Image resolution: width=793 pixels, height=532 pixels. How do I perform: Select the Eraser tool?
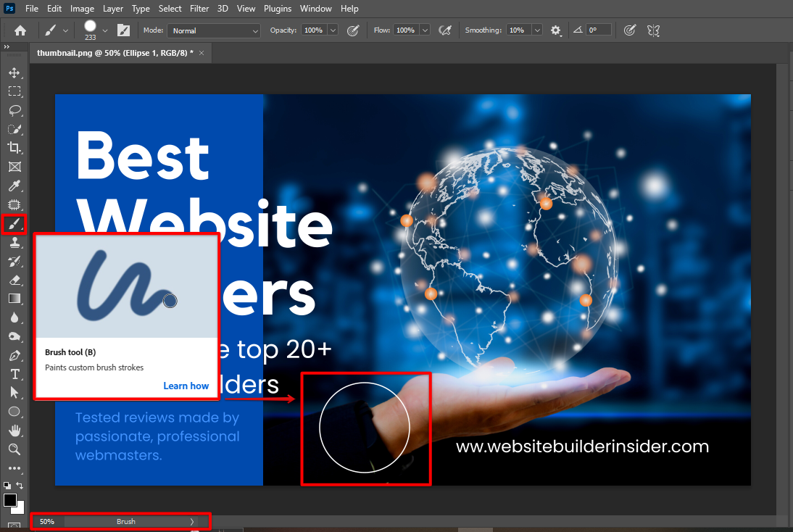point(14,280)
